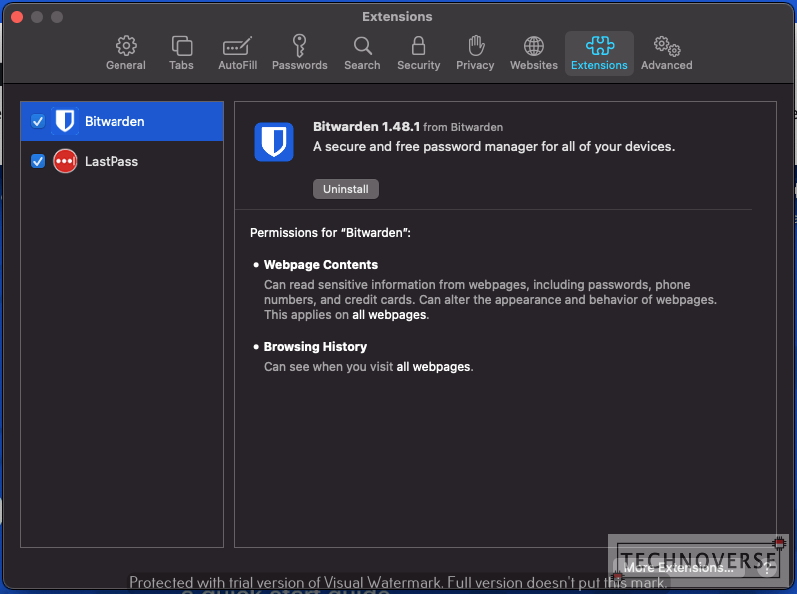Switch to the Security tab label
The image size is (797, 594).
point(418,65)
